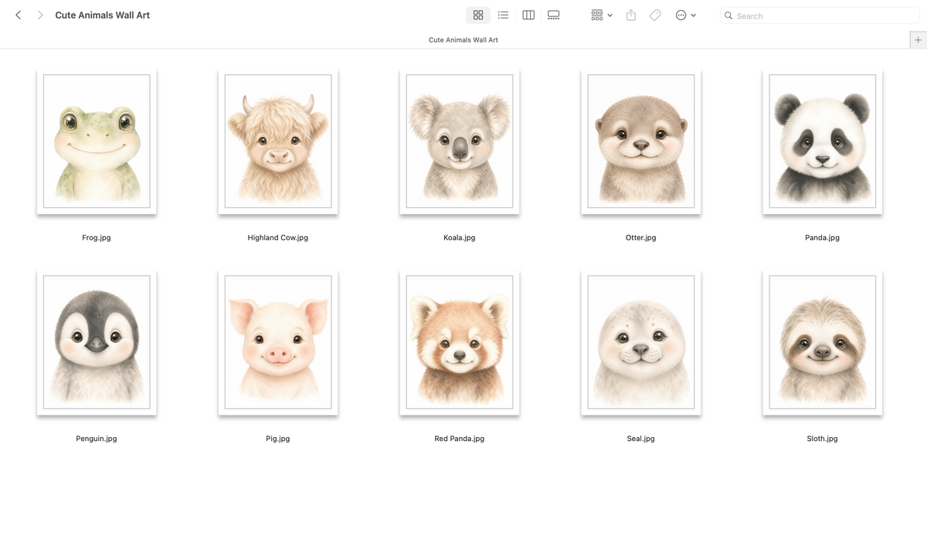Viewport: 927px width, 560px height.
Task: Open the Group By dropdown
Action: pyautogui.click(x=601, y=15)
